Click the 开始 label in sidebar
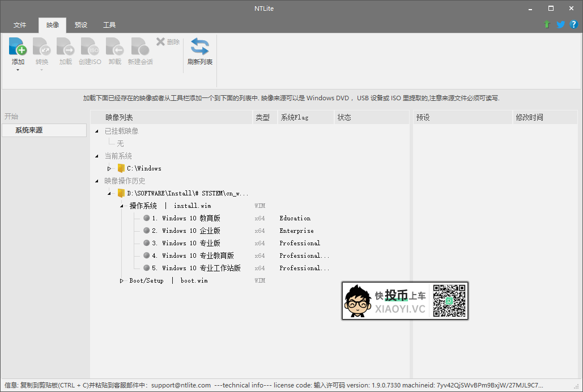 click(x=11, y=116)
